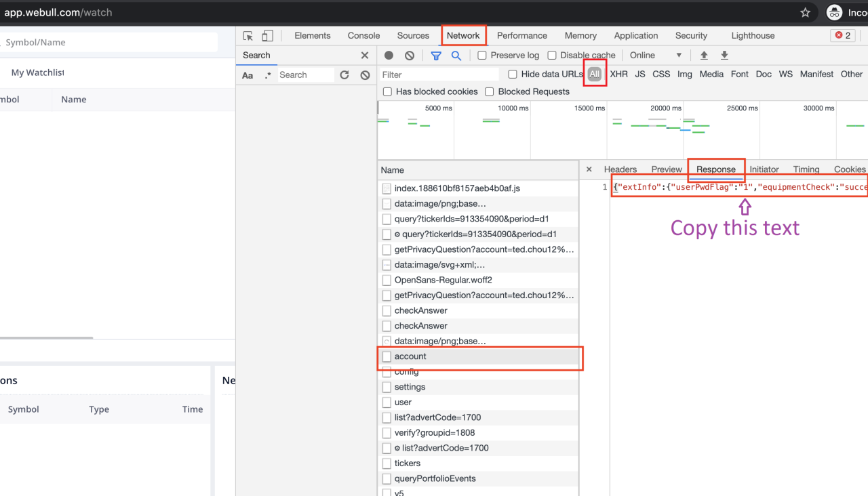
Task: Check the Disable cache option
Action: [552, 56]
